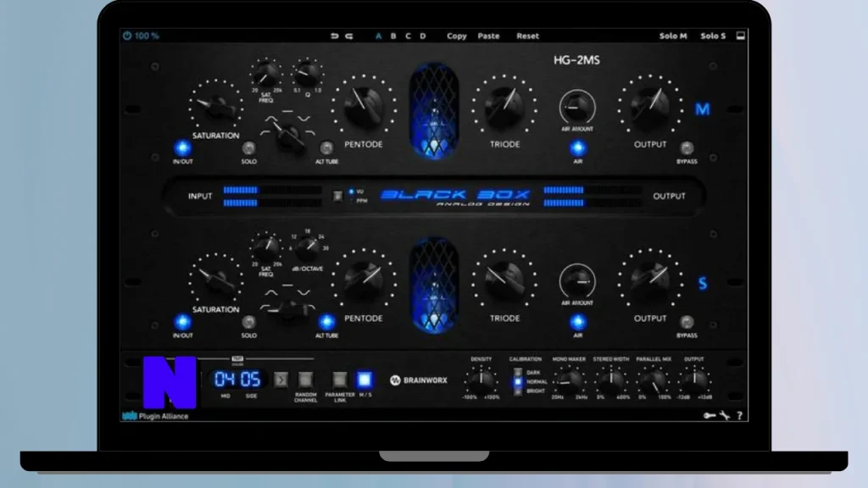This screenshot has width=868, height=488.
Task: Click the S channel TRIODE knob
Action: tap(504, 280)
